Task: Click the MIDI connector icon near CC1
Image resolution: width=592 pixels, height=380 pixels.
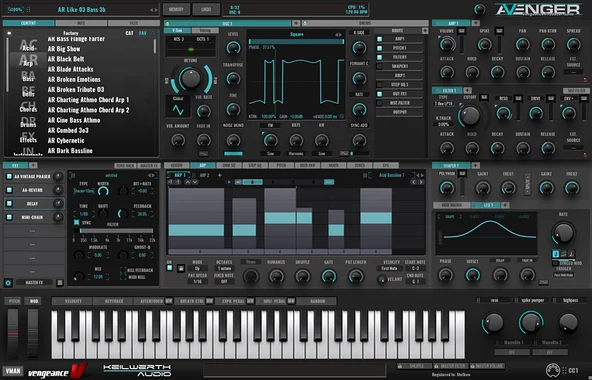Action: tap(552, 370)
